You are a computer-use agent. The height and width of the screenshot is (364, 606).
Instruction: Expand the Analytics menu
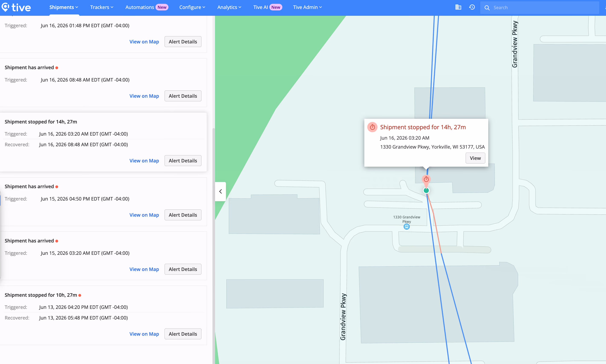click(x=229, y=7)
